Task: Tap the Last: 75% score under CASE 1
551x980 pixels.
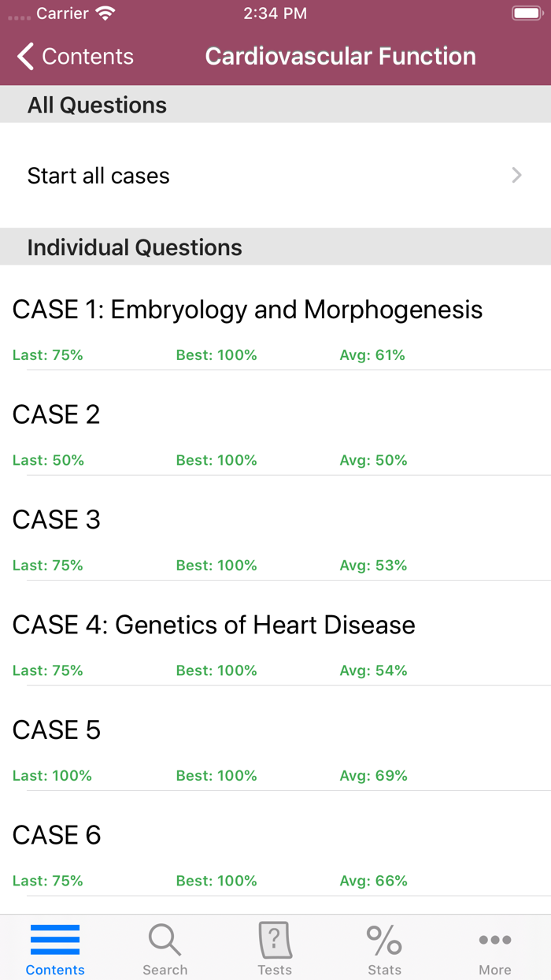Action: click(47, 355)
